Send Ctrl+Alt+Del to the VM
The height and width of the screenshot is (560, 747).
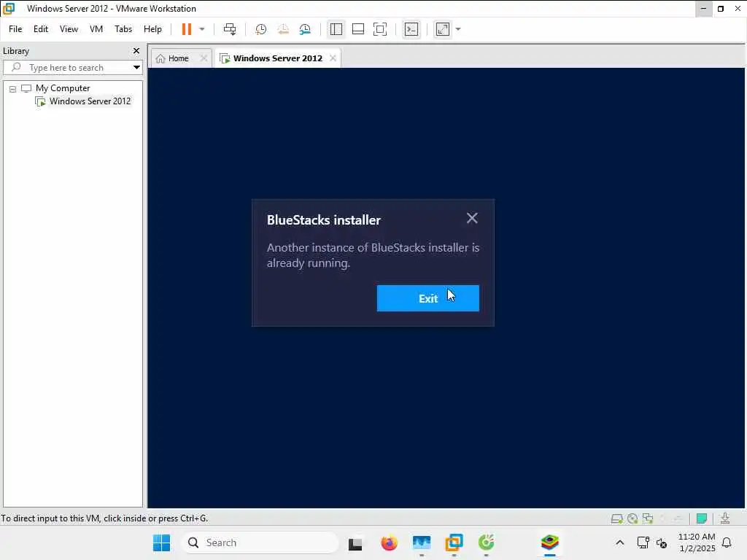pos(230,29)
